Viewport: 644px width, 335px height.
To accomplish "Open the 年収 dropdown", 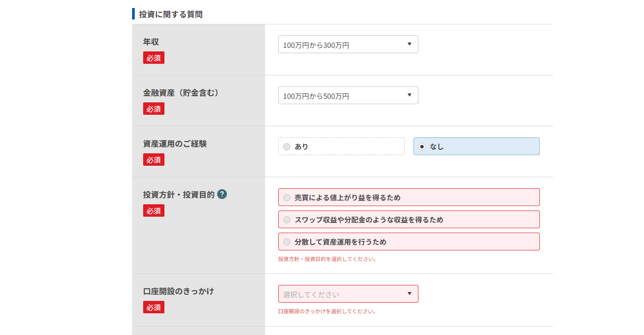I will point(348,44).
